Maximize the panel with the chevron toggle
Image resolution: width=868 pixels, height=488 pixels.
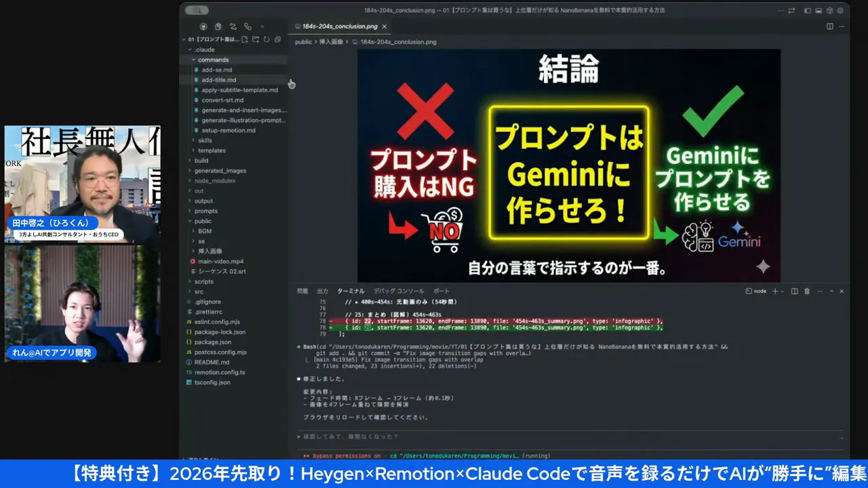pyautogui.click(x=831, y=291)
